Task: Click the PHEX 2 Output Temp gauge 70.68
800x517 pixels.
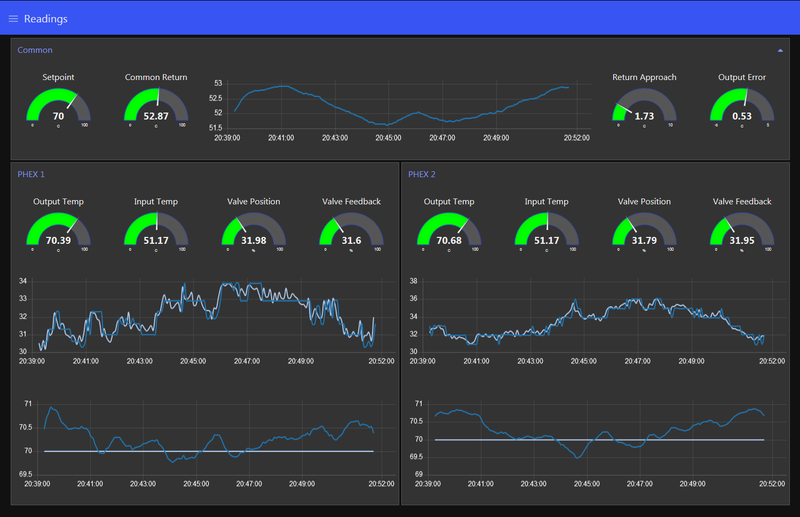Action: coord(449,230)
